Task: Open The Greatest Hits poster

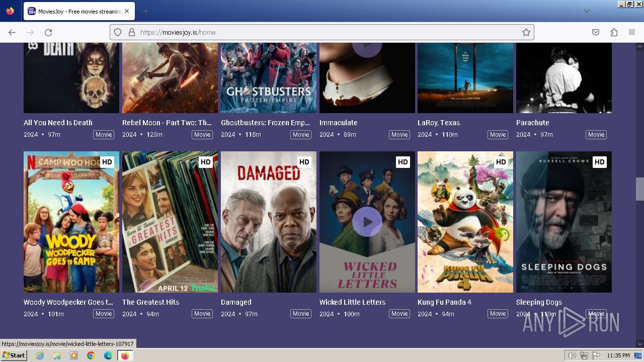Action: (x=170, y=222)
